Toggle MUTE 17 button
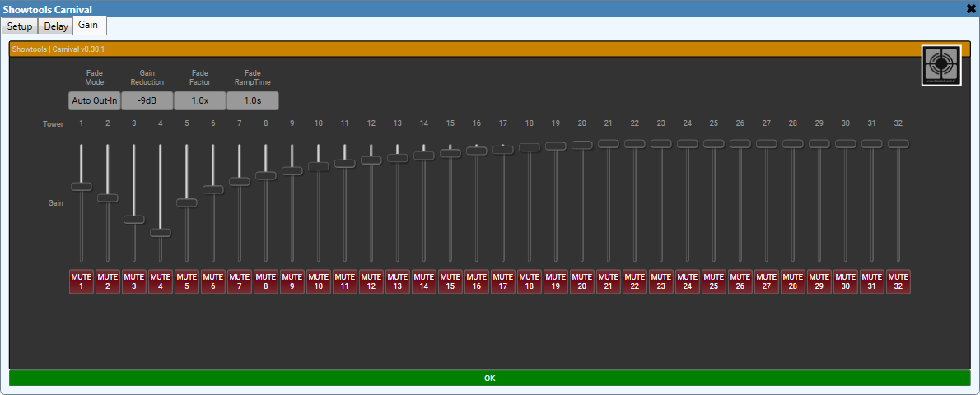 click(503, 281)
